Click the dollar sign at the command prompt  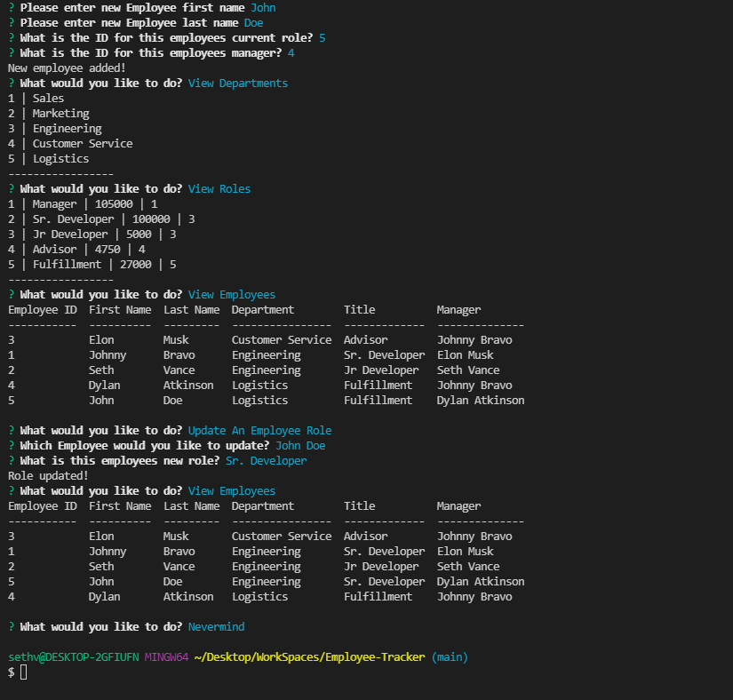click(9, 672)
